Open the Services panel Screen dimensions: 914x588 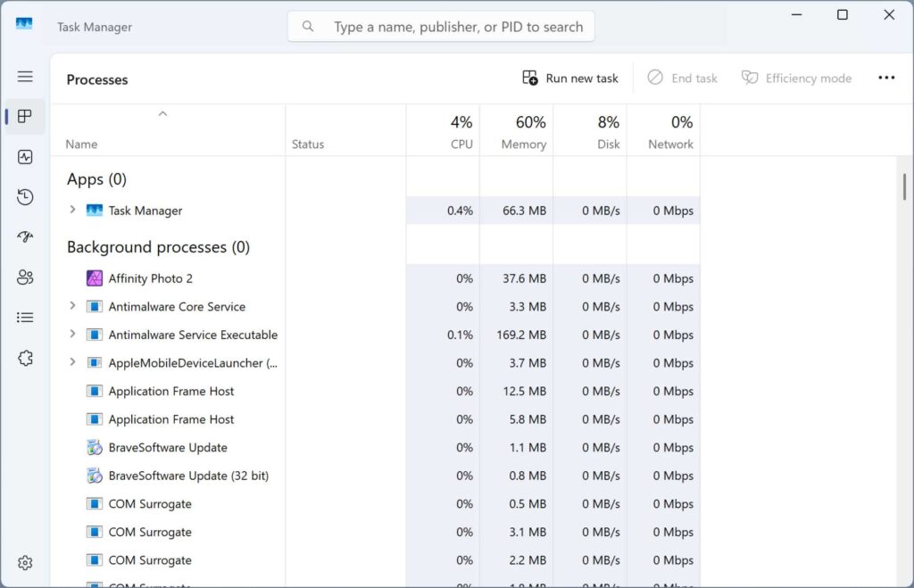(24, 357)
